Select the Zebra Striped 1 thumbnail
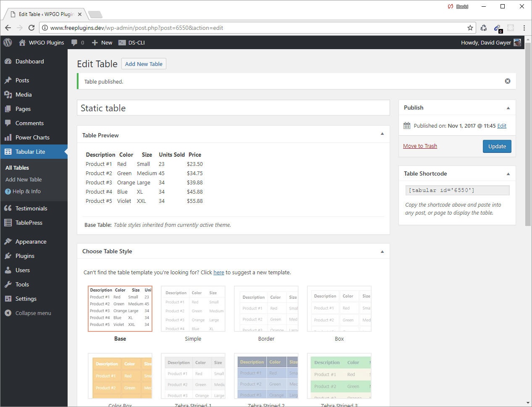 pos(193,376)
